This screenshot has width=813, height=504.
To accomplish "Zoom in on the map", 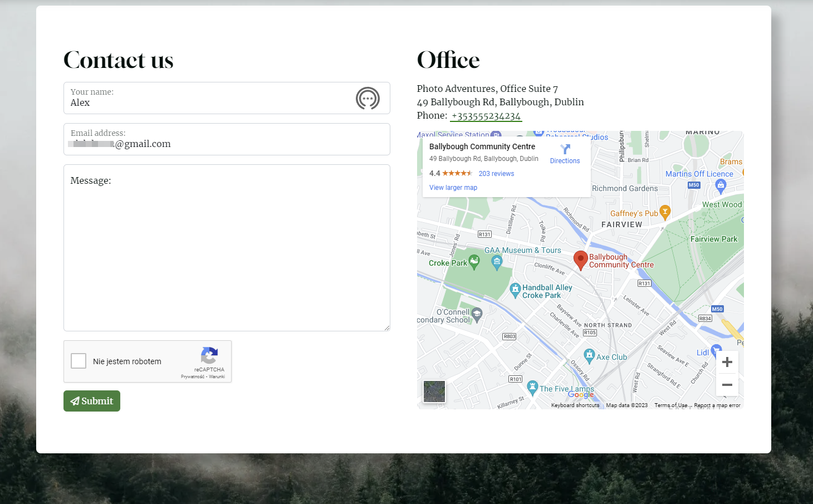I will (727, 363).
